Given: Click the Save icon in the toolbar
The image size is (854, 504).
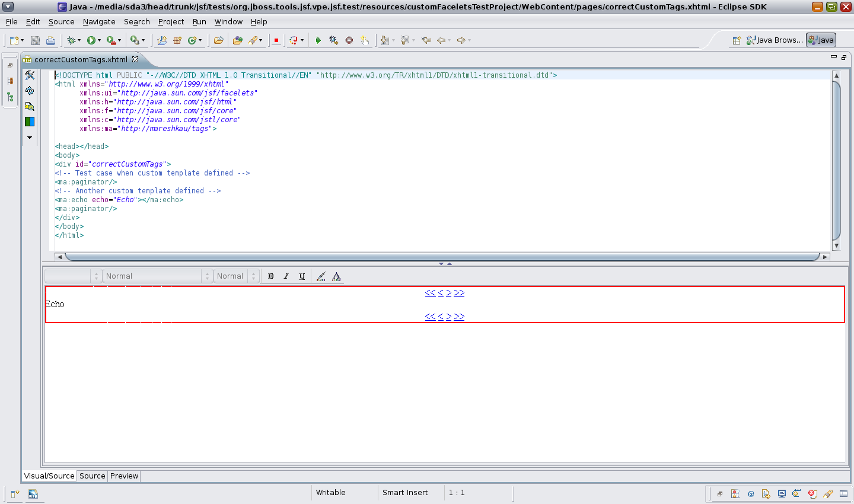Looking at the screenshot, I should coord(36,40).
